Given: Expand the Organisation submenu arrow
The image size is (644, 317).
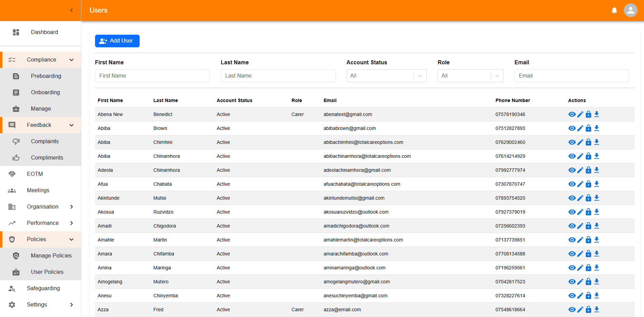Looking at the screenshot, I should 72,207.
